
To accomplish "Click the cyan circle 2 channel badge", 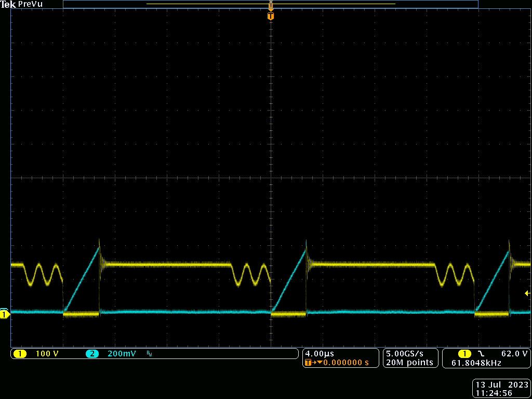I will [91, 354].
